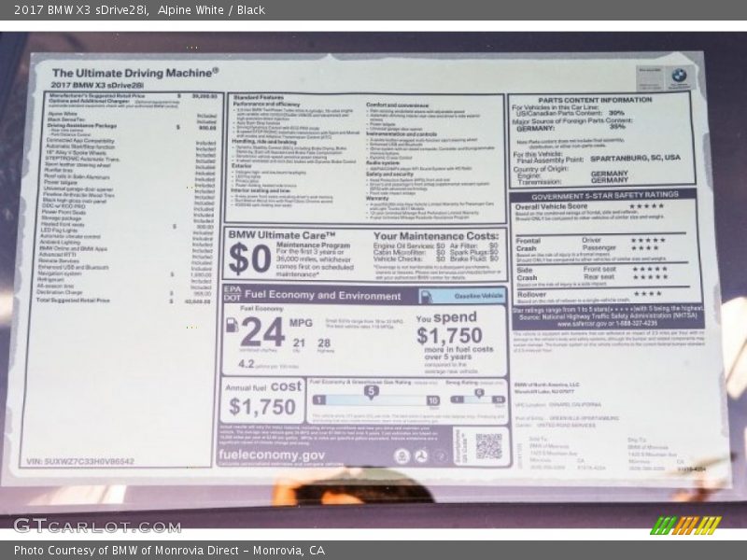Screen dimensions: 747x560
Task: Click 'SPARTANBURG, SC, USA' assembly point
Action: tap(635, 158)
